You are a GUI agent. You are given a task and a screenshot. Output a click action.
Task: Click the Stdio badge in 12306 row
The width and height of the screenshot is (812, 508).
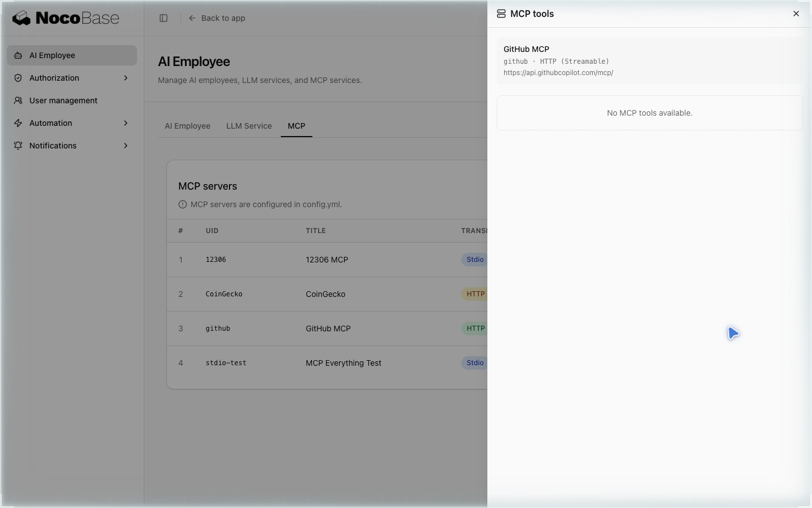(x=475, y=260)
